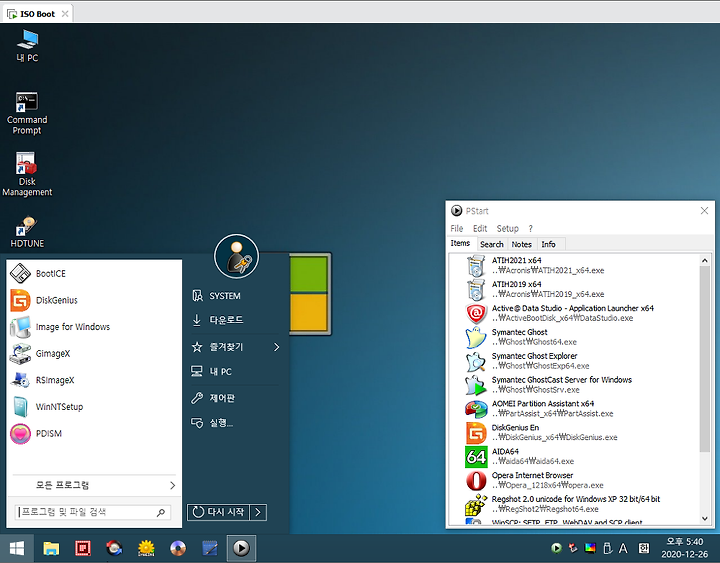
Task: Select the ISO Boot tab
Action: point(38,14)
